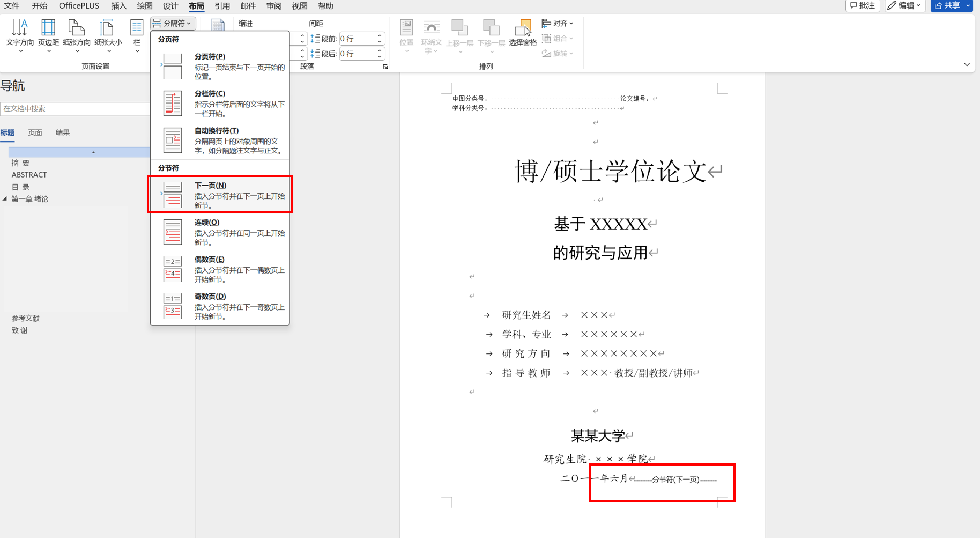Open the Group (组合) dropdown
The width and height of the screenshot is (980, 538).
[x=558, y=38]
